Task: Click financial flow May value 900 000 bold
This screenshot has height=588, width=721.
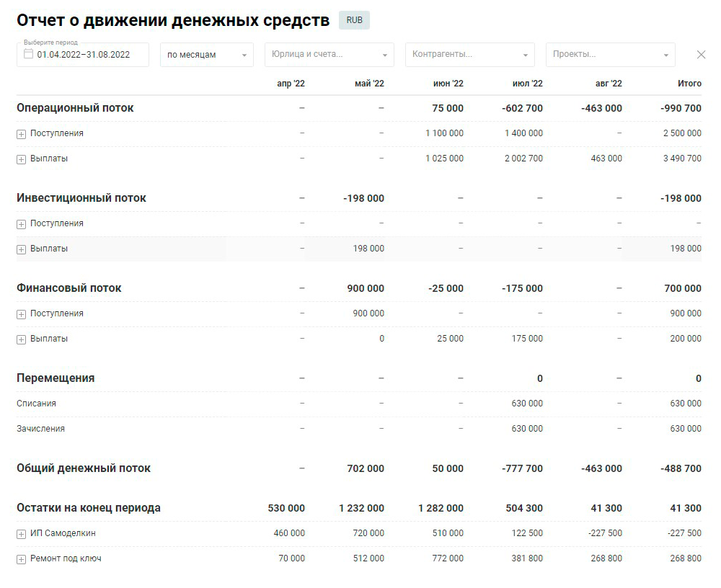Action: coord(366,289)
